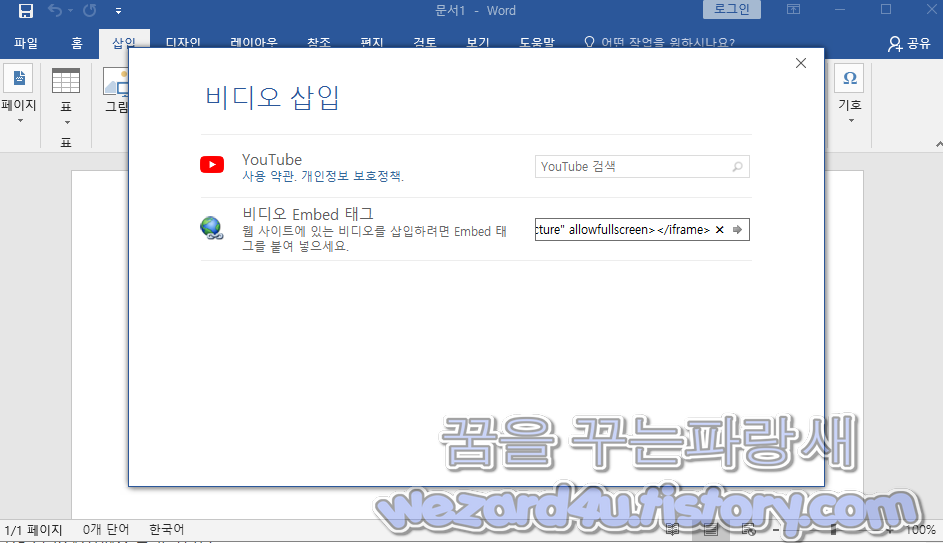
Task: Click the YouTube 검색 input field
Action: point(642,167)
